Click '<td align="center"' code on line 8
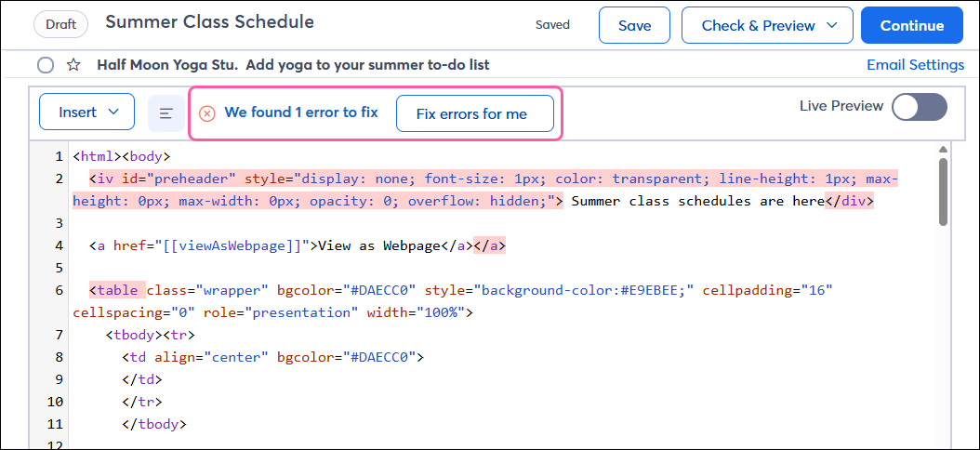 pyautogui.click(x=195, y=357)
